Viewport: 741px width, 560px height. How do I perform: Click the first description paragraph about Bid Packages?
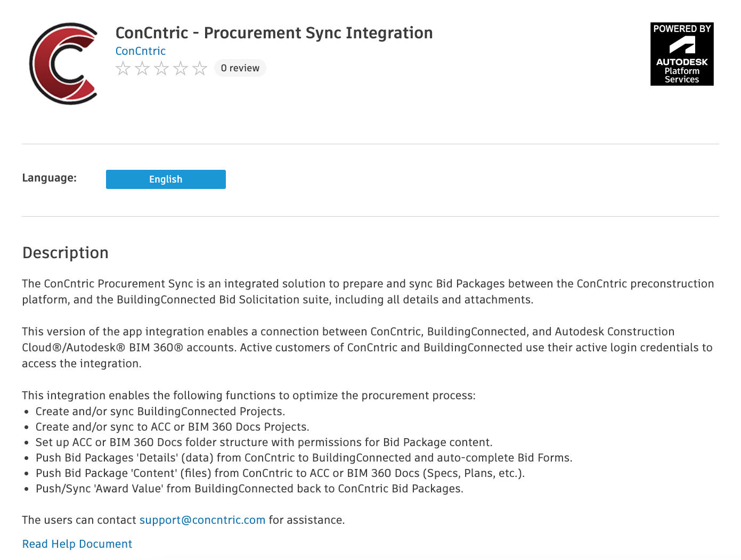[x=368, y=292]
